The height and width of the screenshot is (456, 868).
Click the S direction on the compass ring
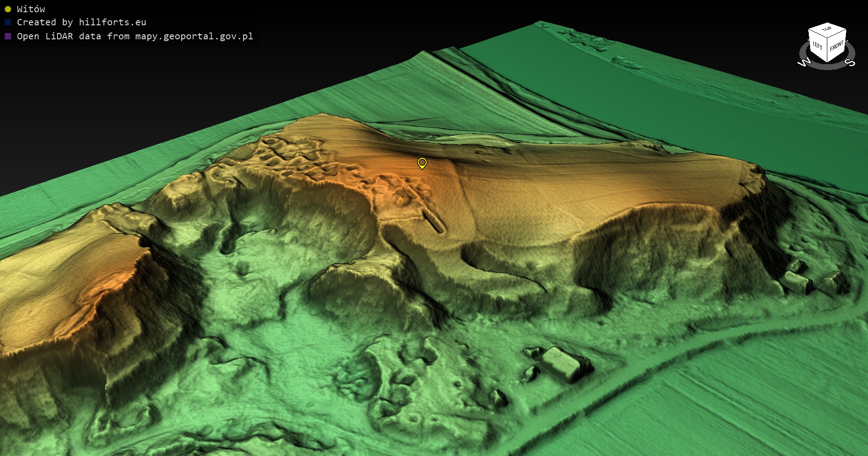click(x=850, y=62)
